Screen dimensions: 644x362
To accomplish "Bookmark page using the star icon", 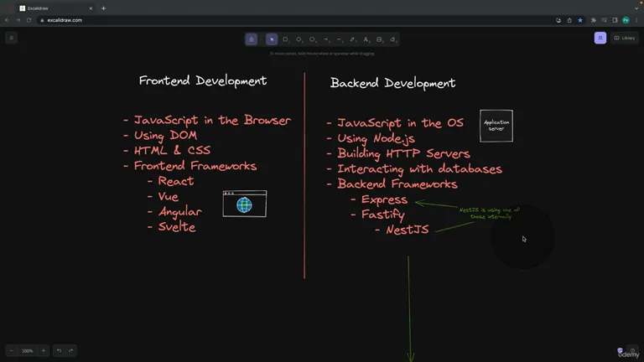I will coord(580,20).
